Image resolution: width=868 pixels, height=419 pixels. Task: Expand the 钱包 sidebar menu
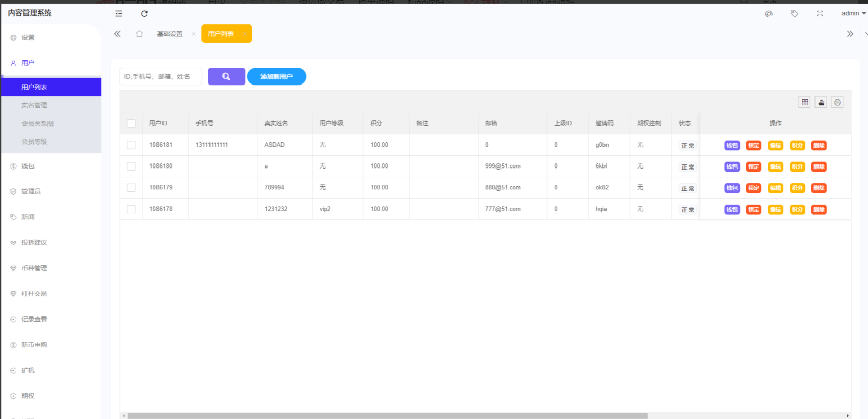click(28, 166)
